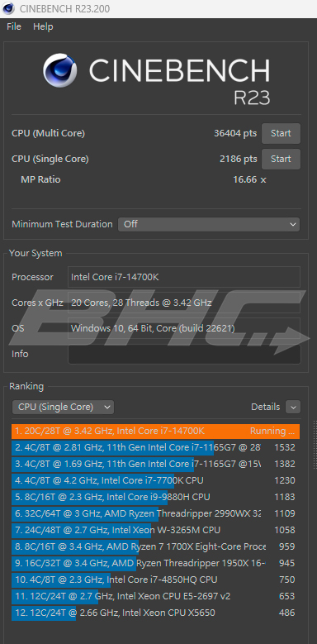The height and width of the screenshot is (644, 317).
Task: Start the CPU Single Core test
Action: pos(281,159)
